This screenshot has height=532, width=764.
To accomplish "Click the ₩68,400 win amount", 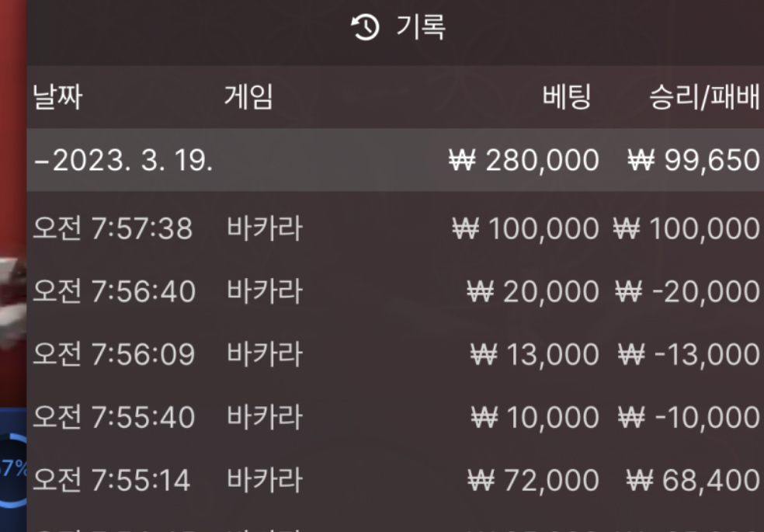I will click(693, 481).
